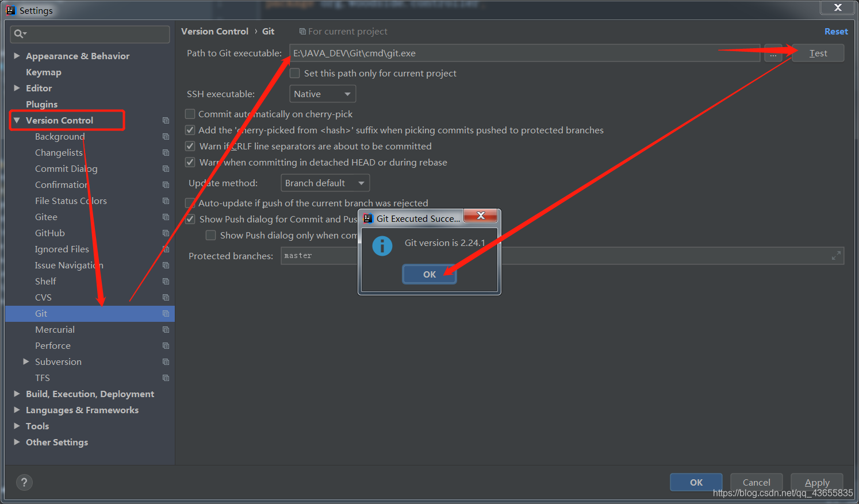Image resolution: width=859 pixels, height=504 pixels.
Task: Click Cancel button in Settings
Action: click(x=757, y=483)
